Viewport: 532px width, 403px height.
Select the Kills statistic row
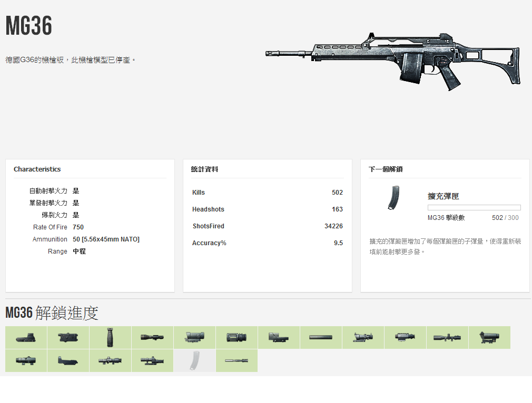pos(267,193)
